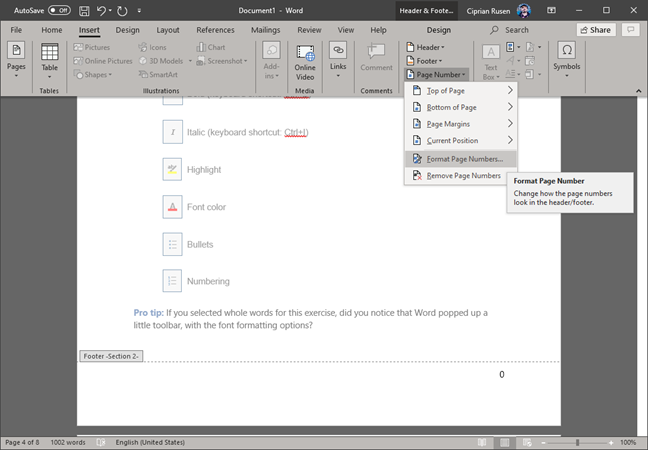Open the Undo history dropdown arrow

[x=110, y=11]
